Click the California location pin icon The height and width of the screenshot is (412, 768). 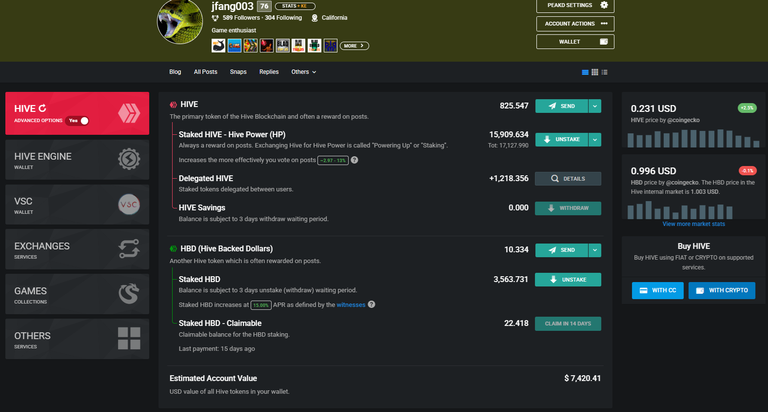[314, 18]
